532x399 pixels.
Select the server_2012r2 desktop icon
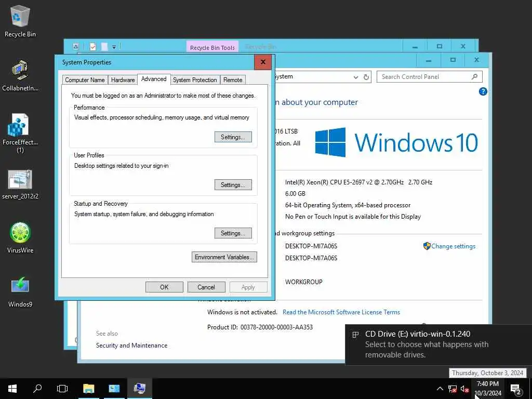[x=20, y=184]
